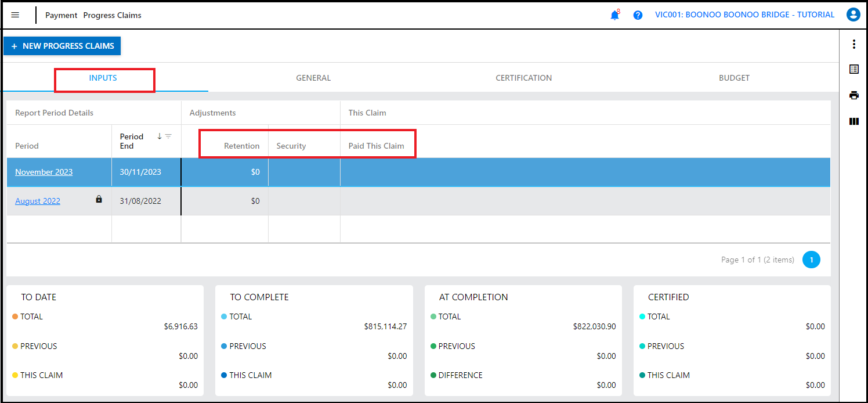Screen dimensions: 868x403
Task: Click the Payment breadcrumb
Action: tap(62, 15)
